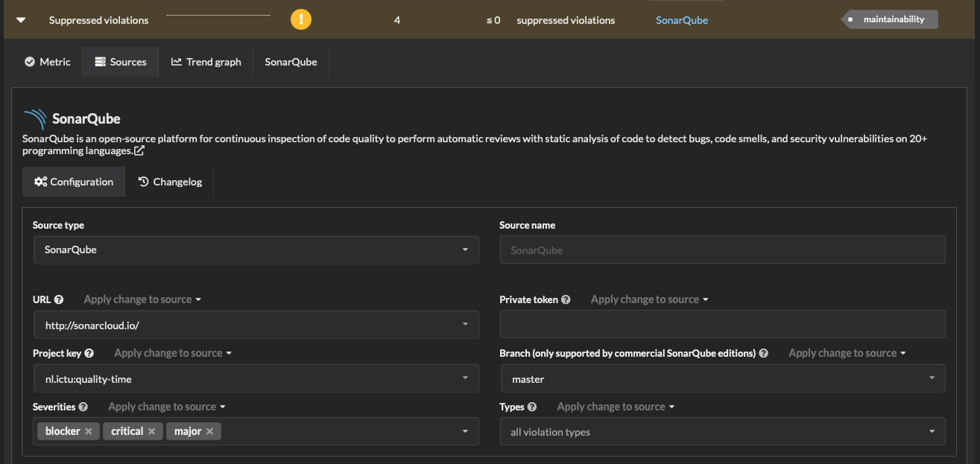Open the Project key nl.ictu:quality-time dropdown
This screenshot has width=980, height=464.
(256, 378)
